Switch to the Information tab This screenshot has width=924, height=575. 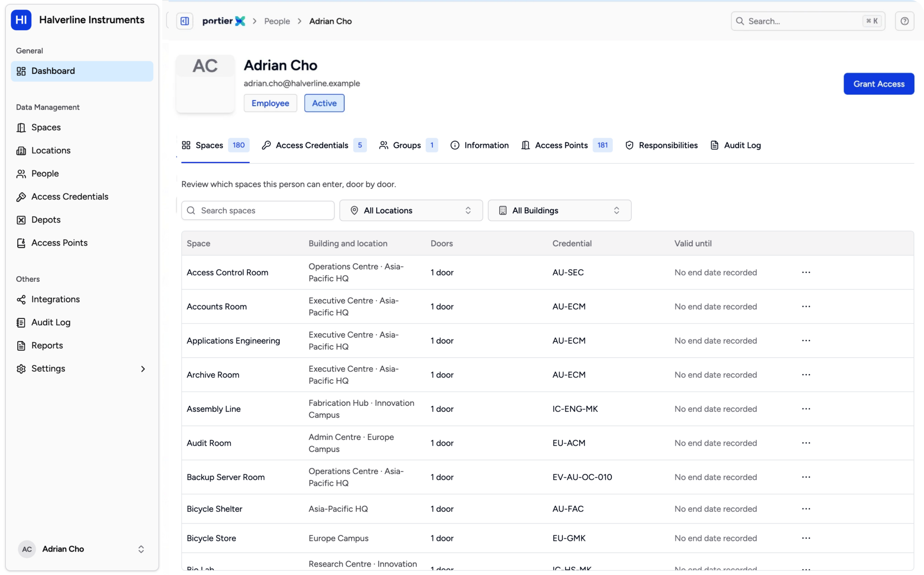[x=479, y=145]
